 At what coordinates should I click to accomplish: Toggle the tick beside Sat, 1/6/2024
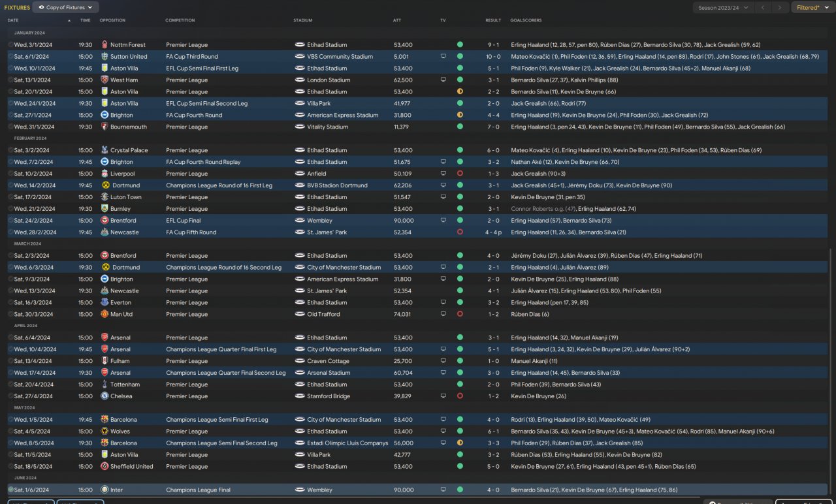(x=10, y=490)
